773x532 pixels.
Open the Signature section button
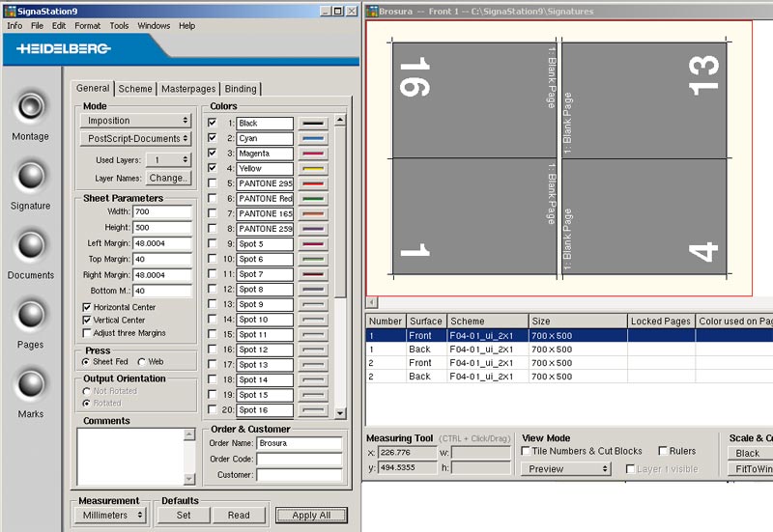[x=31, y=177]
